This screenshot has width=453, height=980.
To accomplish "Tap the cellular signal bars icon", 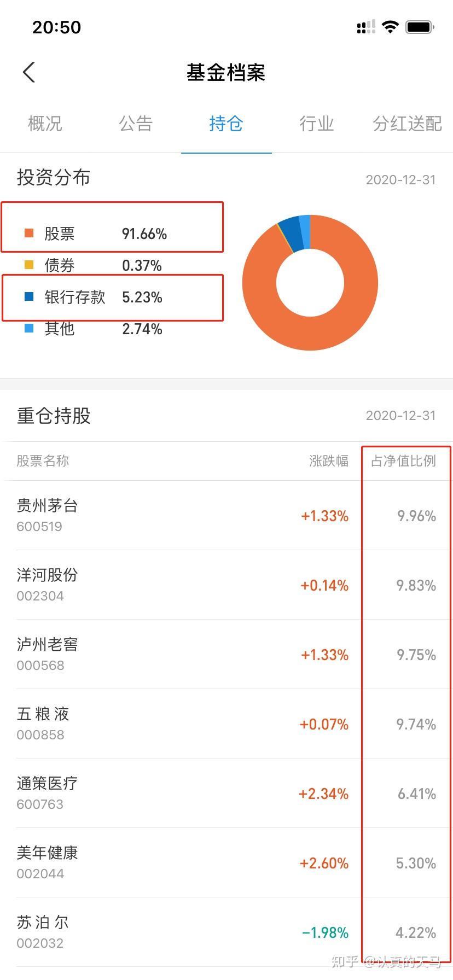I will tap(366, 27).
